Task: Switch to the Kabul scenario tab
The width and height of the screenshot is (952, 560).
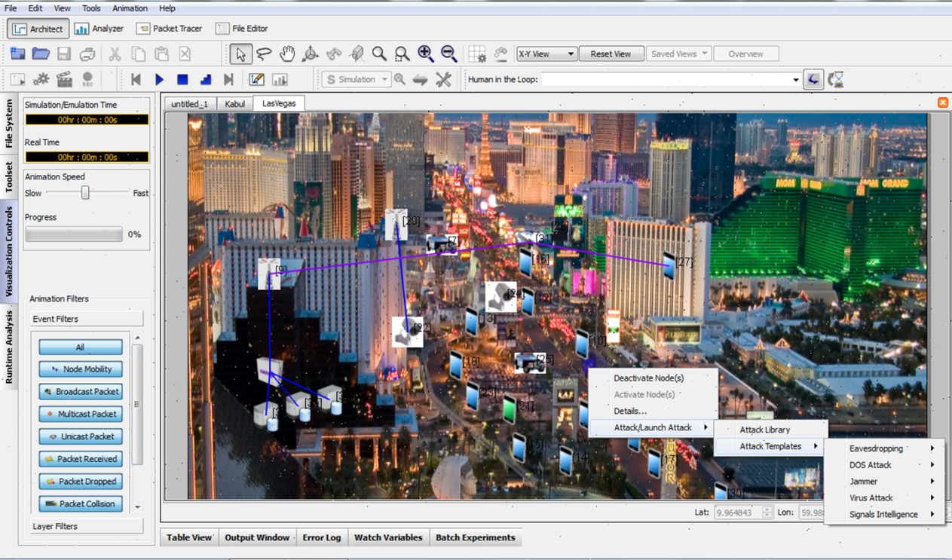Action: coord(234,104)
